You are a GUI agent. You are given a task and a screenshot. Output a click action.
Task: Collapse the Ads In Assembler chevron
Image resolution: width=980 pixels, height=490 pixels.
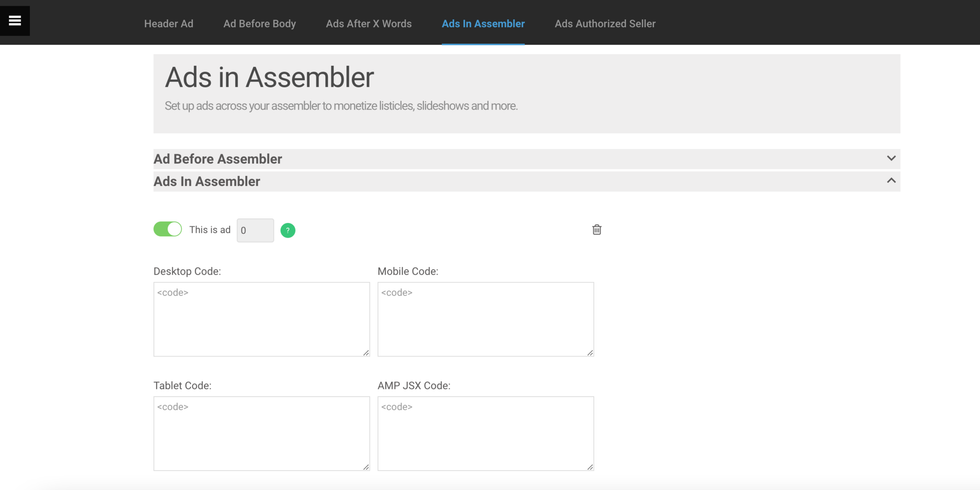coord(891,181)
